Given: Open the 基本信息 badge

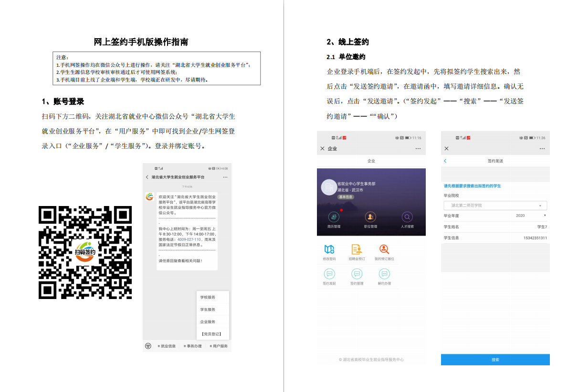Looking at the screenshot, I should click(x=346, y=197).
